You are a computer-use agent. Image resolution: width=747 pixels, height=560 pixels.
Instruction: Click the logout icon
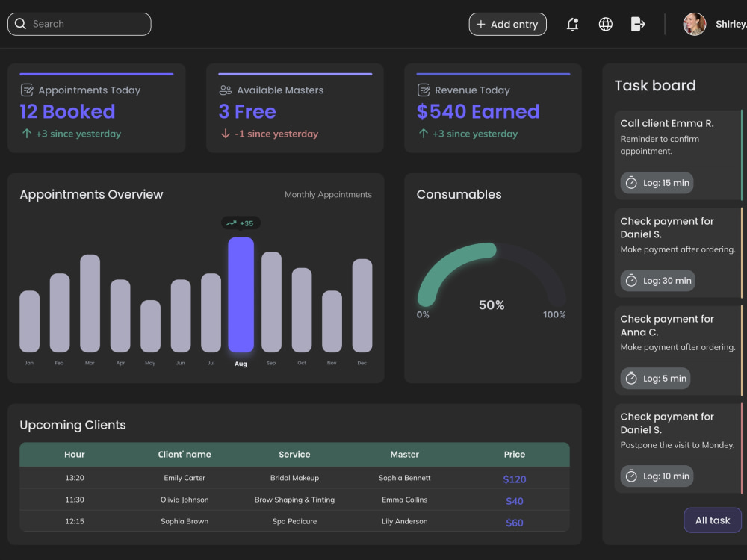coord(638,25)
